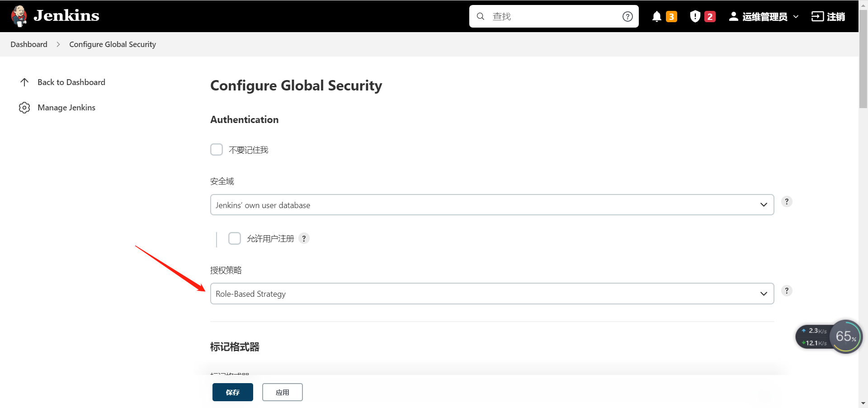Click the Configure Global Security page title

pyautogui.click(x=296, y=85)
